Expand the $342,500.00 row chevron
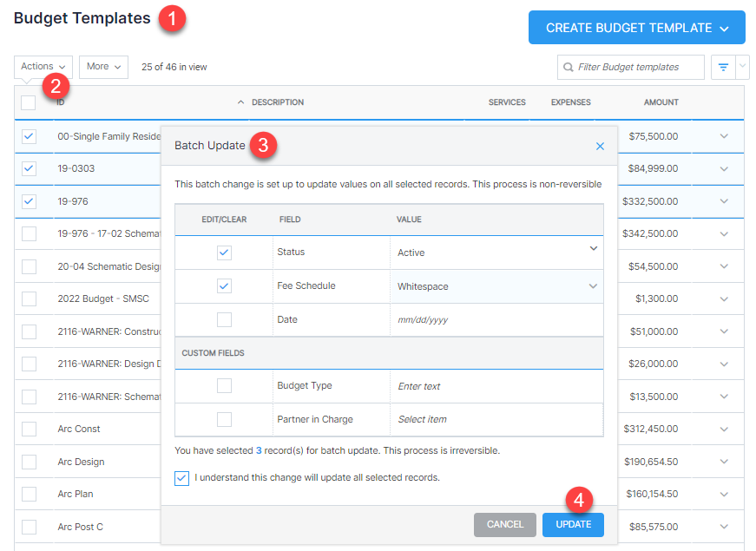 coord(724,233)
